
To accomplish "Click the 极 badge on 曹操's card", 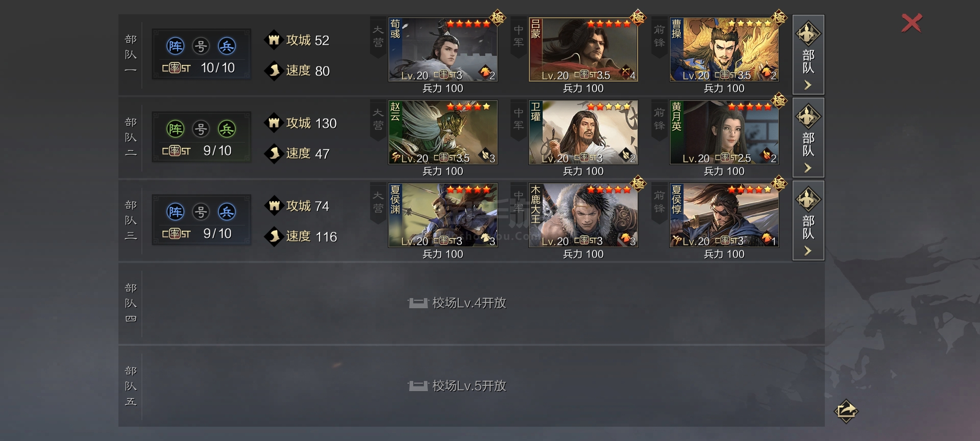I will pyautogui.click(x=779, y=18).
